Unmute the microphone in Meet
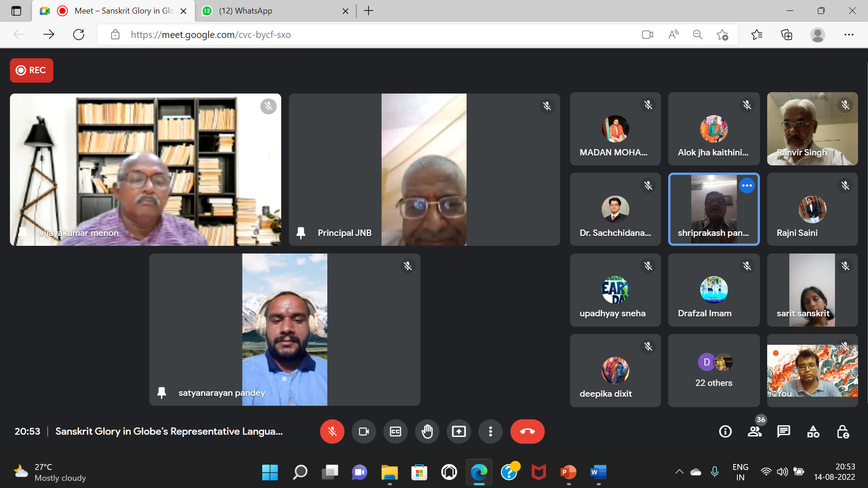The width and height of the screenshot is (868, 488). [x=332, y=432]
